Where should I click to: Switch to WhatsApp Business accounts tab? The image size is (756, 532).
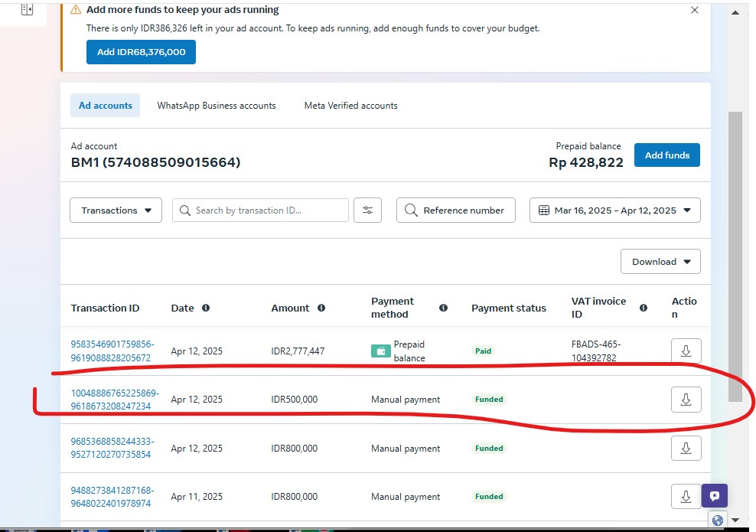click(216, 106)
